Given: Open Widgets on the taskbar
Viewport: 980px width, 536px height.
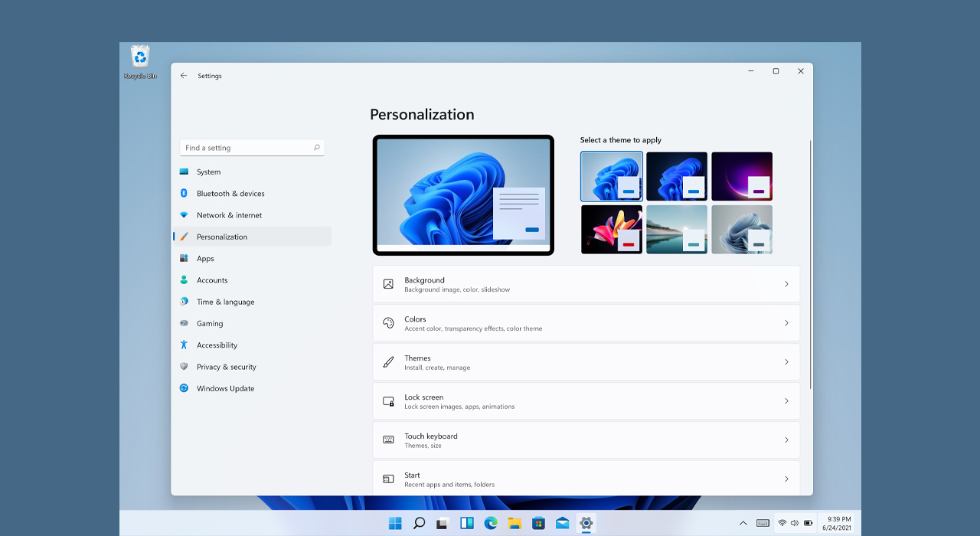Looking at the screenshot, I should pos(466,523).
